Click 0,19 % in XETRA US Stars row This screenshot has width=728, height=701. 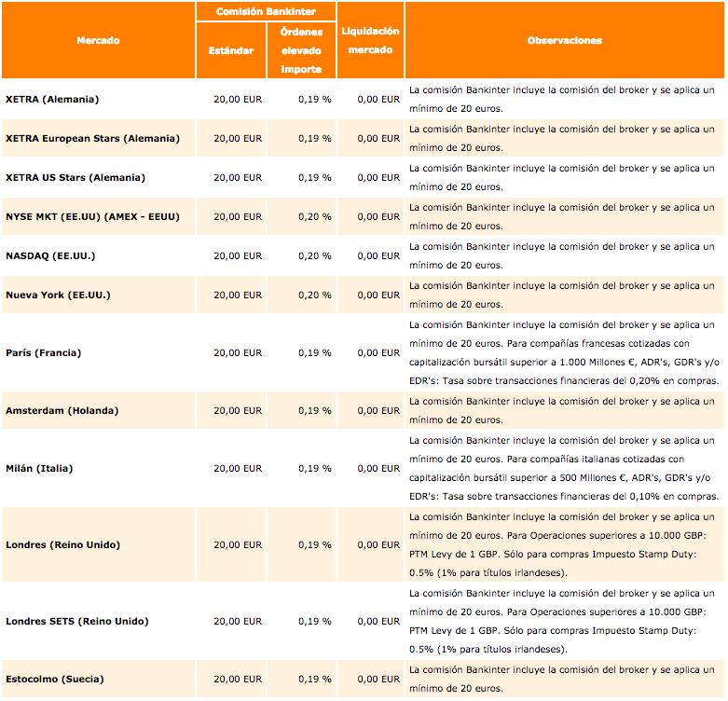pos(315,177)
